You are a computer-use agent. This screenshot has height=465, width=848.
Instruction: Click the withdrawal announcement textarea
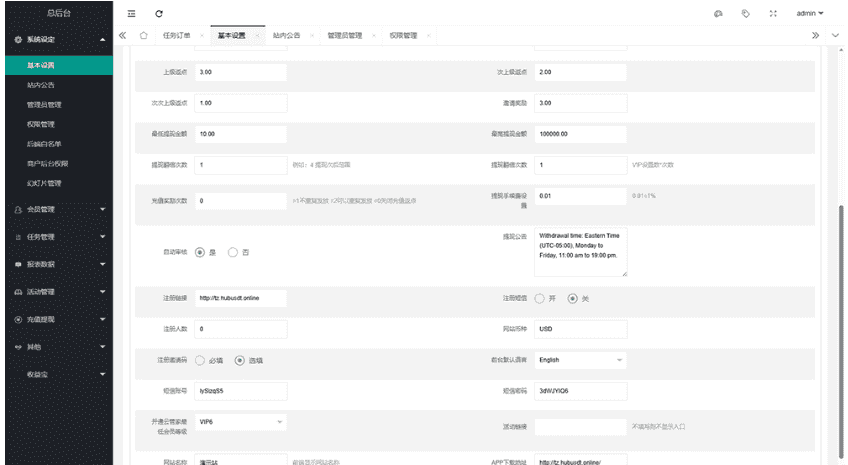580,253
